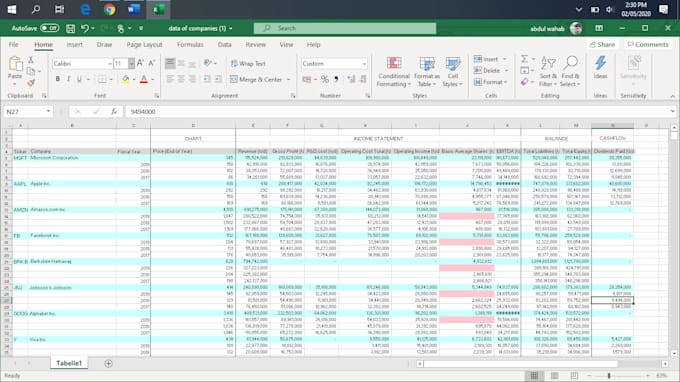The width and height of the screenshot is (680, 382).
Task: Click the Save icon in title bar
Action: [x=70, y=29]
